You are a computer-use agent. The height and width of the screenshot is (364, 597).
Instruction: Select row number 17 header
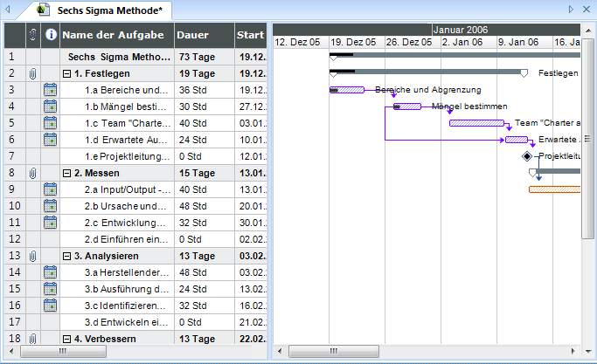tap(15, 322)
